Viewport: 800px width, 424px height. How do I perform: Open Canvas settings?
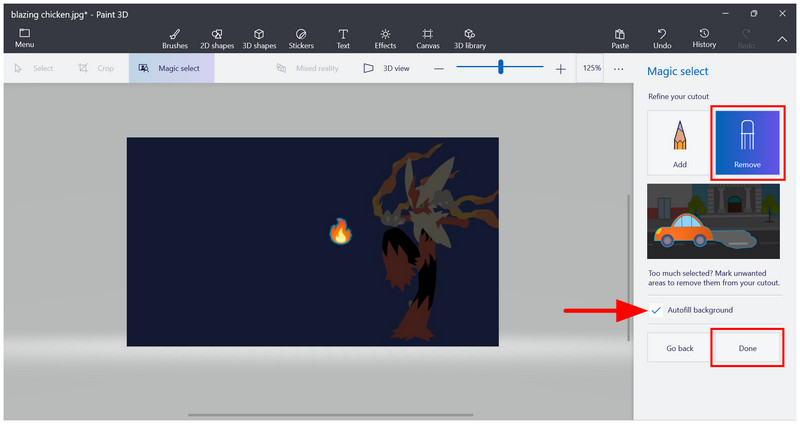tap(428, 38)
